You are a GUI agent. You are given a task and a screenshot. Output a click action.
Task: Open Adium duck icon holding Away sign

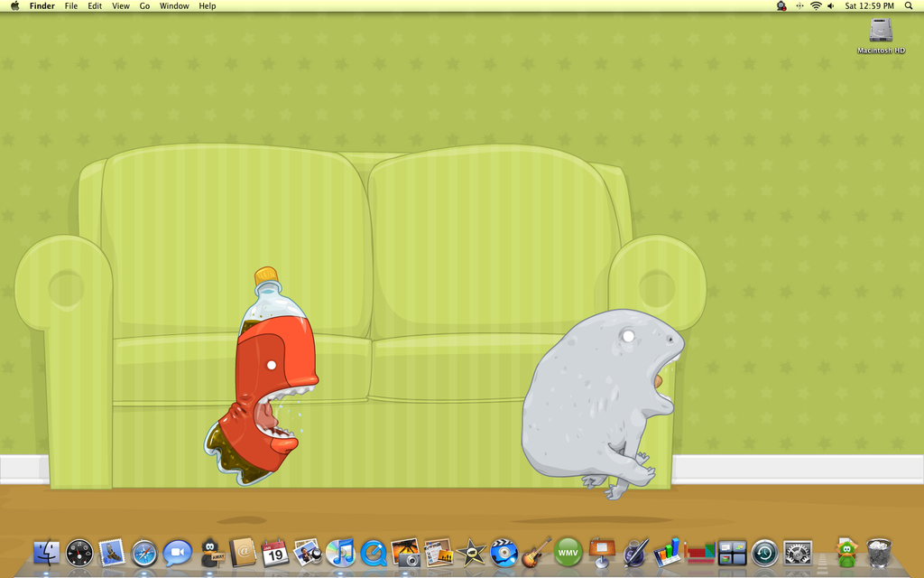click(210, 553)
